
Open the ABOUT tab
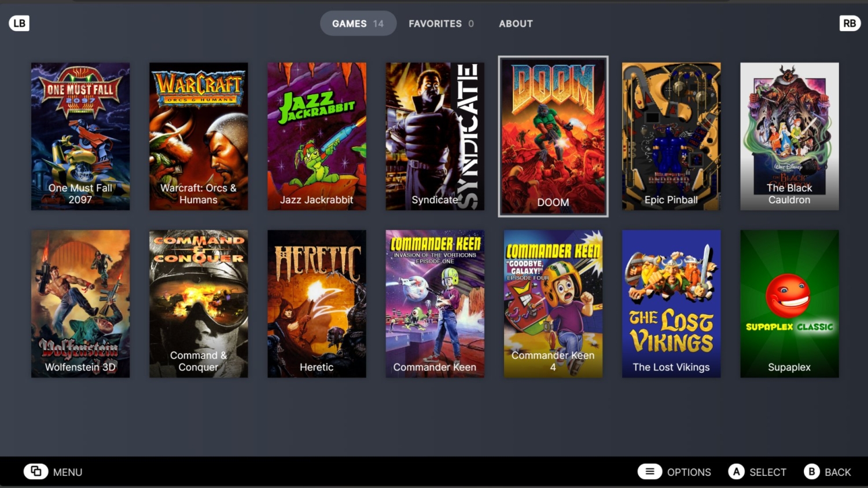pos(516,23)
